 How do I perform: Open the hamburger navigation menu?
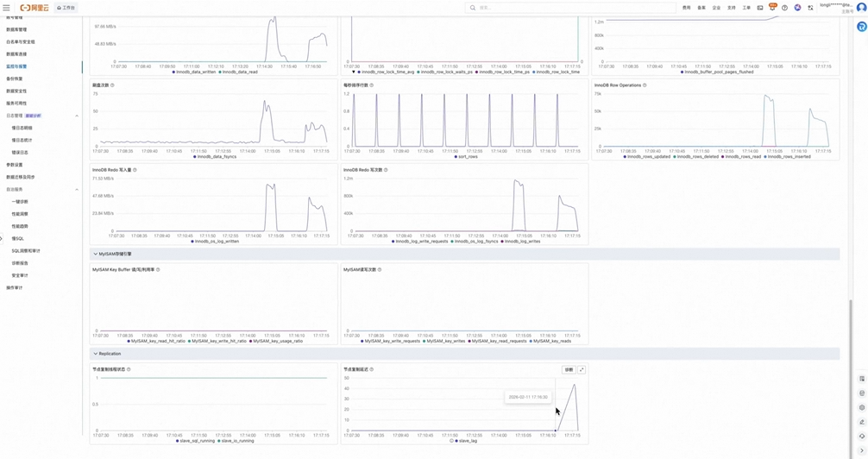[6, 8]
